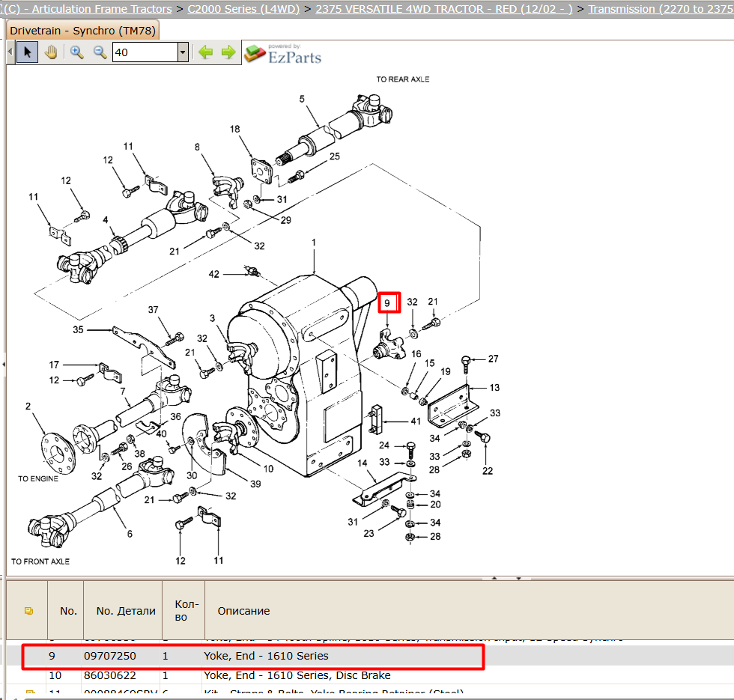The image size is (734, 700).
Task: Click description Yoke, End - 1610 Series, Disc Brake
Action: 297,675
